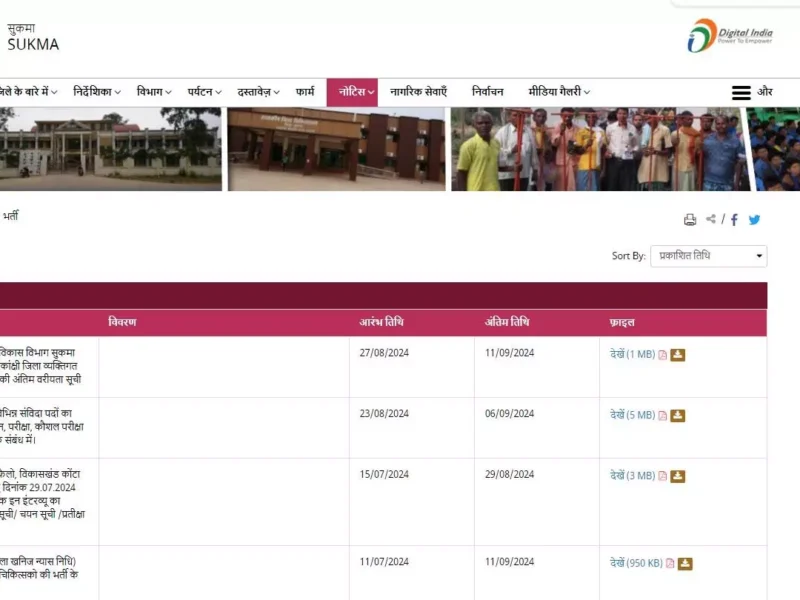Download the 5 MB file
The height and width of the screenshot is (600, 800).
(x=678, y=415)
